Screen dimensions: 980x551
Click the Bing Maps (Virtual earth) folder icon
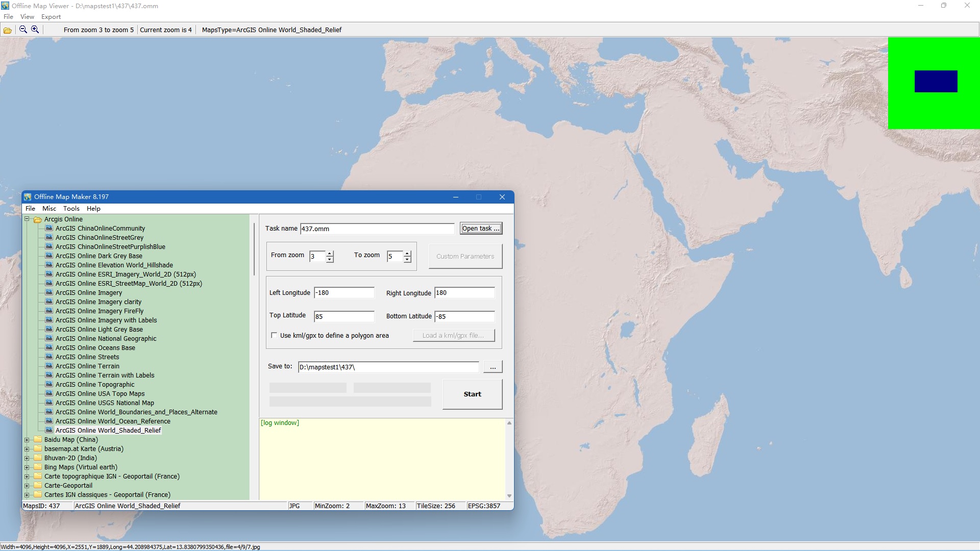click(x=37, y=467)
